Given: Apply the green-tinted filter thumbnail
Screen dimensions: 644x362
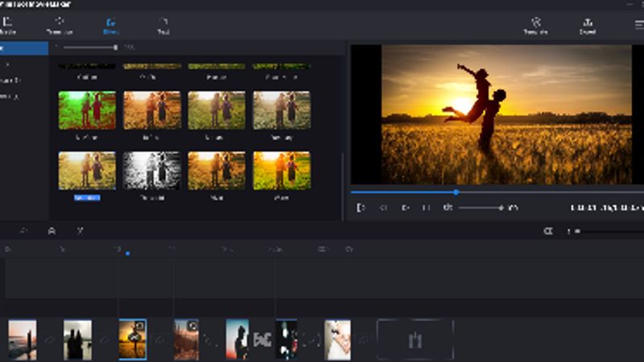Looking at the screenshot, I should [87, 110].
